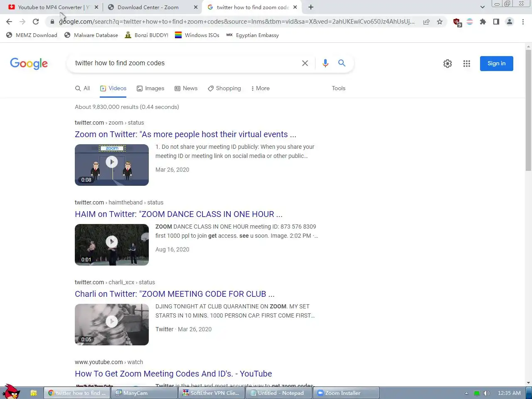Open HAIM on Twitter ZOOM DANCE CLASS result
The image size is (532, 399).
click(x=179, y=214)
